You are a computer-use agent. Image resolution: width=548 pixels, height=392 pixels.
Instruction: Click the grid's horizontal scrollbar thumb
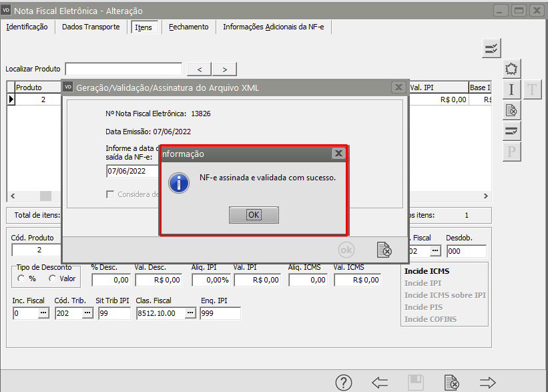[45, 196]
